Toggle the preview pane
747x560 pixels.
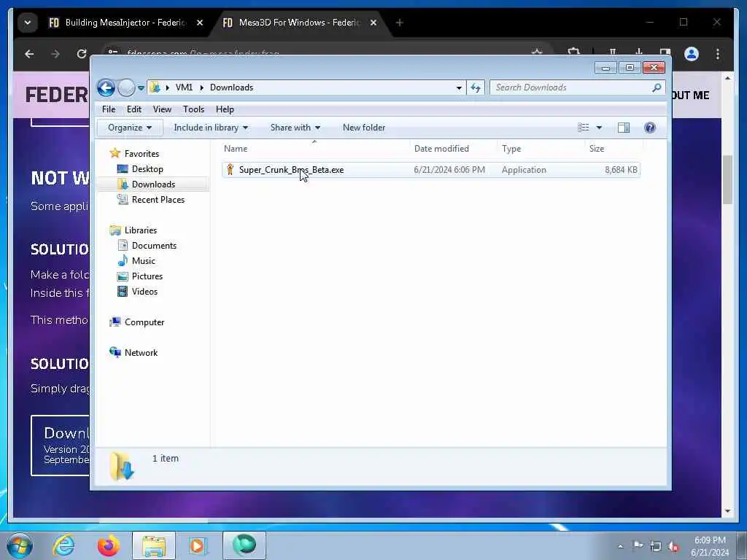coord(624,128)
